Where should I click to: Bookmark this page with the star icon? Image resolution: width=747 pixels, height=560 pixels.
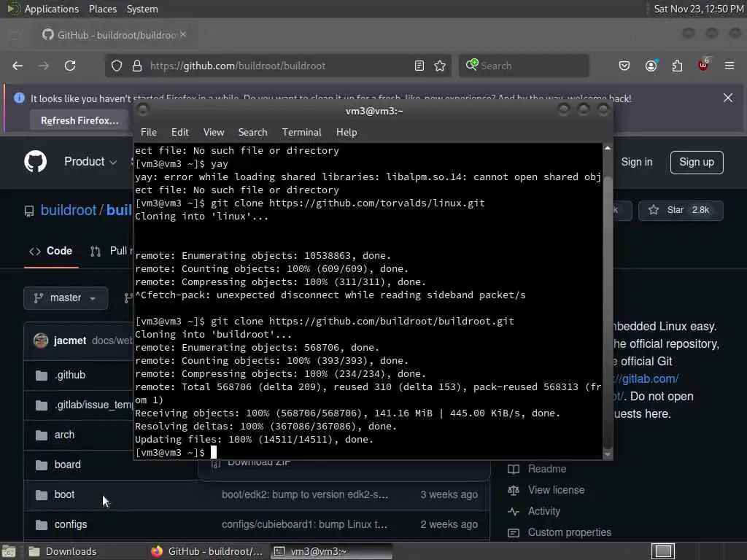pyautogui.click(x=440, y=66)
